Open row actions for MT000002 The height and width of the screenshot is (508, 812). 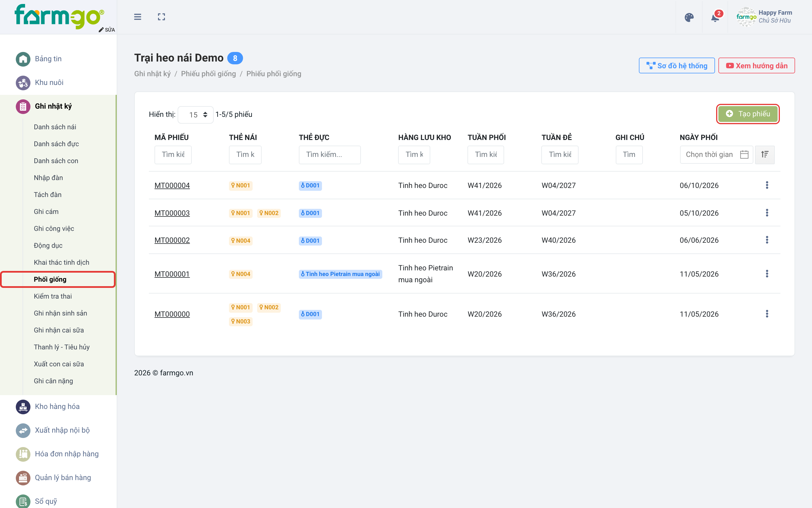point(767,240)
